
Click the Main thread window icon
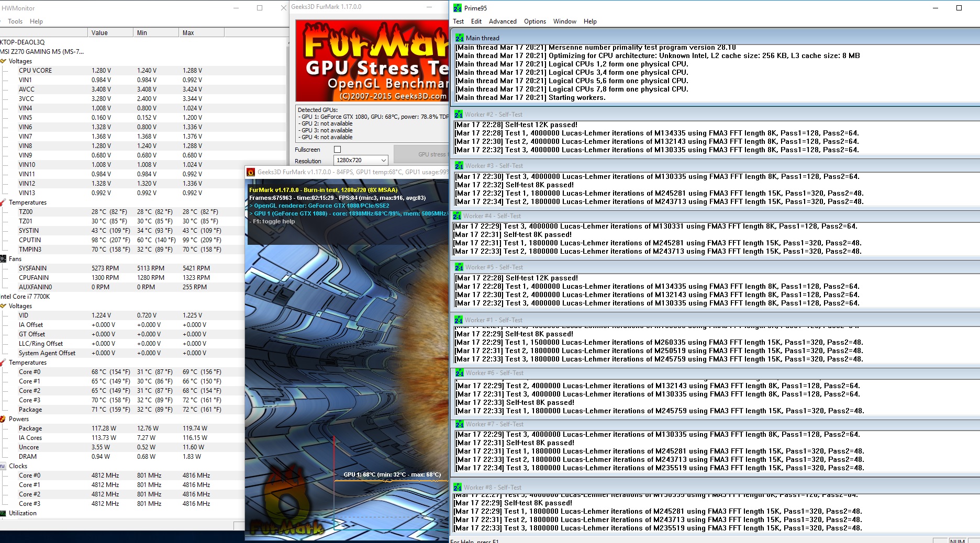click(459, 38)
